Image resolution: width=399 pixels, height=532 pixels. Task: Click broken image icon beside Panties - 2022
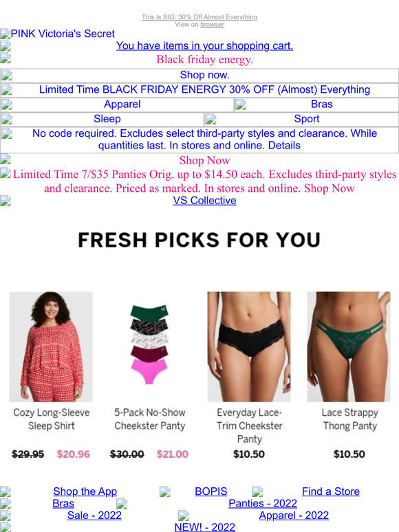tap(122, 504)
